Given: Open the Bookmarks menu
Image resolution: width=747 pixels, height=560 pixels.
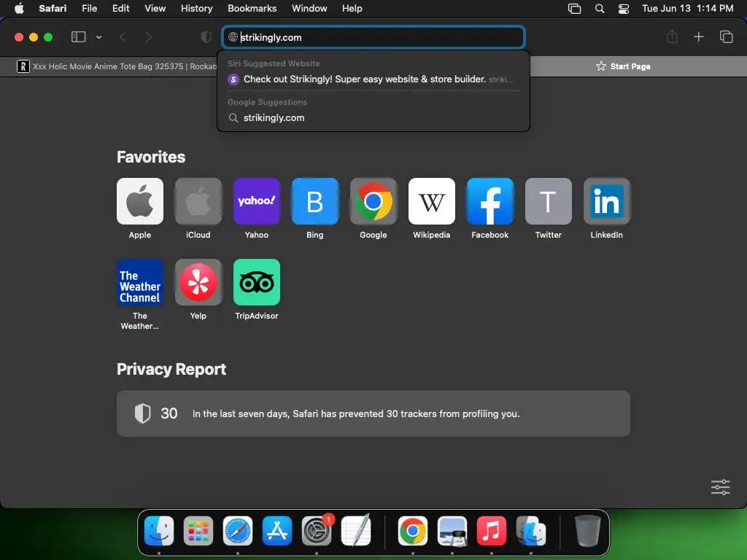Looking at the screenshot, I should click(252, 8).
